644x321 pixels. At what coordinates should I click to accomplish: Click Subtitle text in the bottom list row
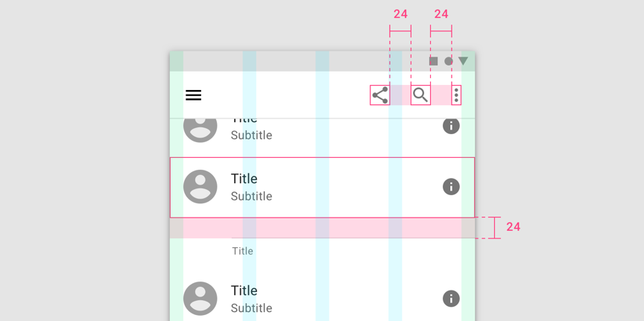tap(251, 308)
